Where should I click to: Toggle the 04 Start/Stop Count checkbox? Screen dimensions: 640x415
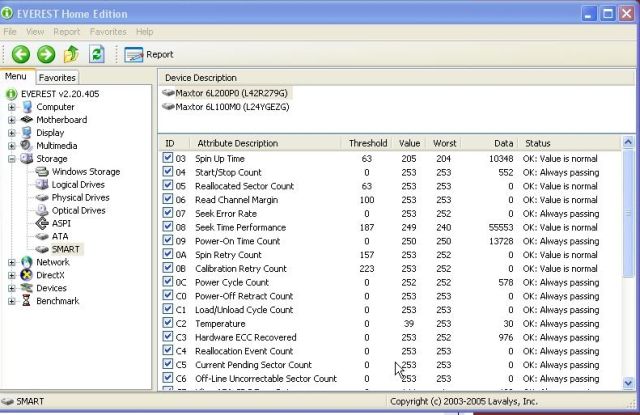click(x=167, y=172)
